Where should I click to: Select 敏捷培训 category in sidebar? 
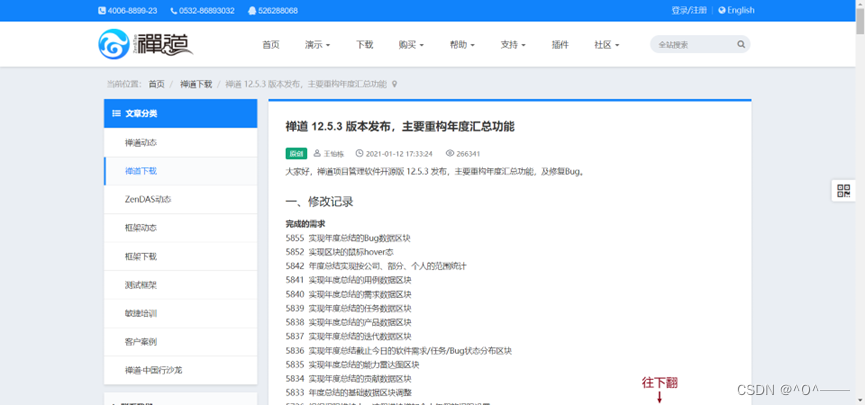(x=180, y=313)
